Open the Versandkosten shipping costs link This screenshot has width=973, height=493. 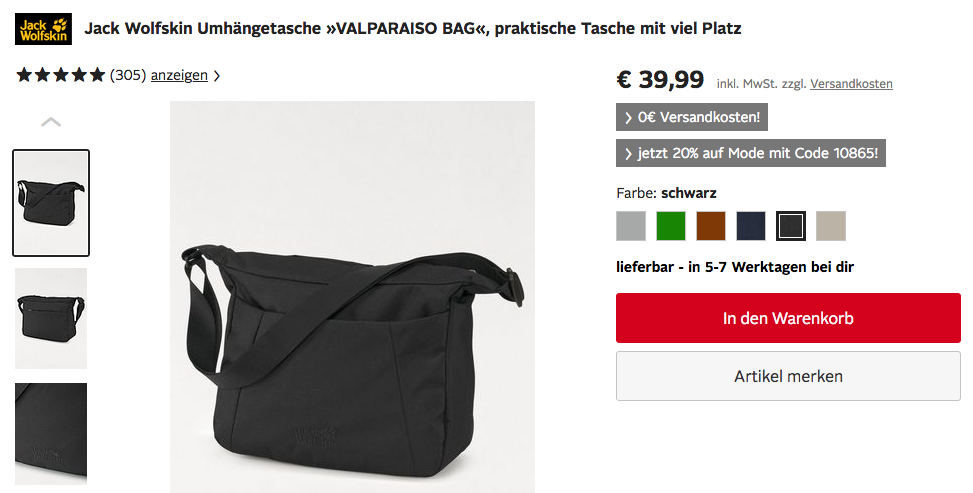tap(851, 84)
